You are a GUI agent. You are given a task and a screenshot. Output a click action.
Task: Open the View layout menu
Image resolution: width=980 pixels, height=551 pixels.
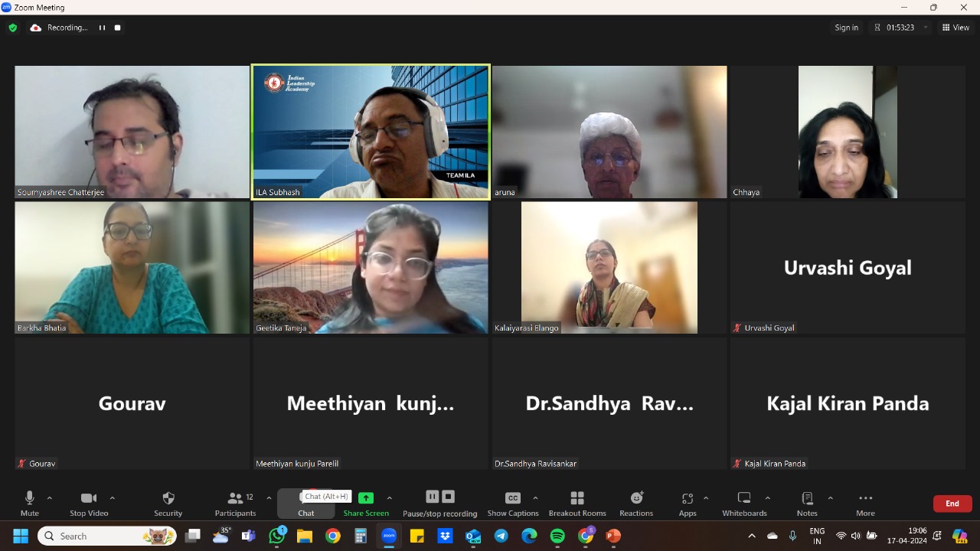(955, 28)
